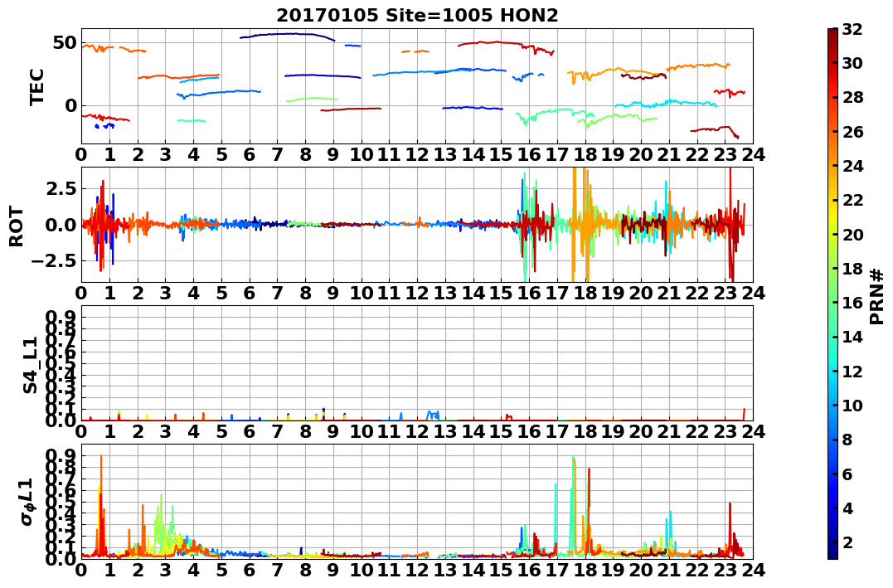Click colorbar tick label 22
The width and height of the screenshot is (893, 588).
pyautogui.click(x=852, y=200)
